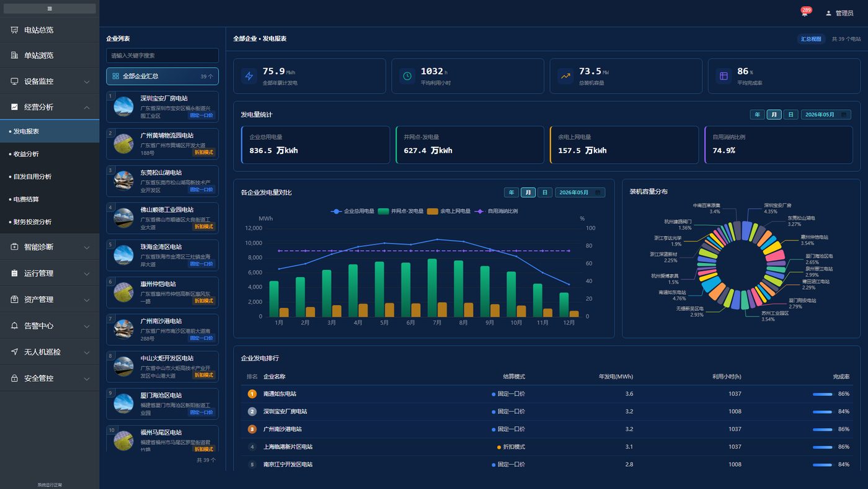The width and height of the screenshot is (868, 489).
Task: Toggle 企业总用电量 series in chart legend
Action: click(x=353, y=211)
